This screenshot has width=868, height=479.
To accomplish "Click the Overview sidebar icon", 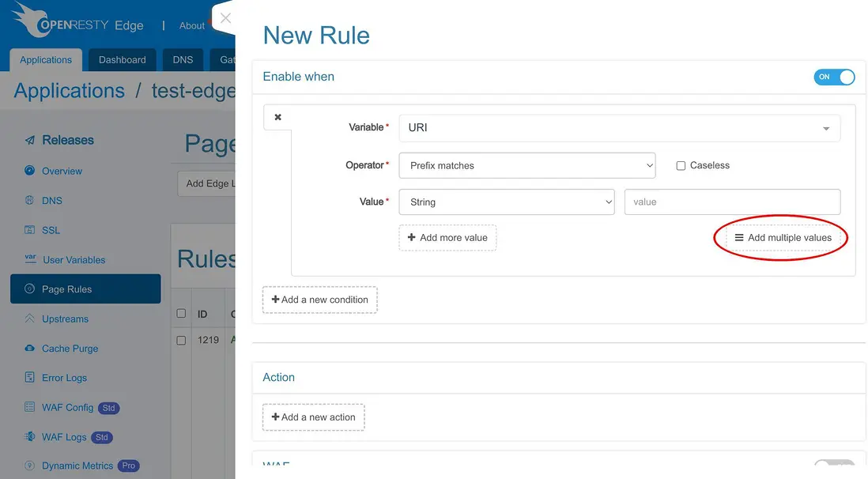I will tap(30, 171).
